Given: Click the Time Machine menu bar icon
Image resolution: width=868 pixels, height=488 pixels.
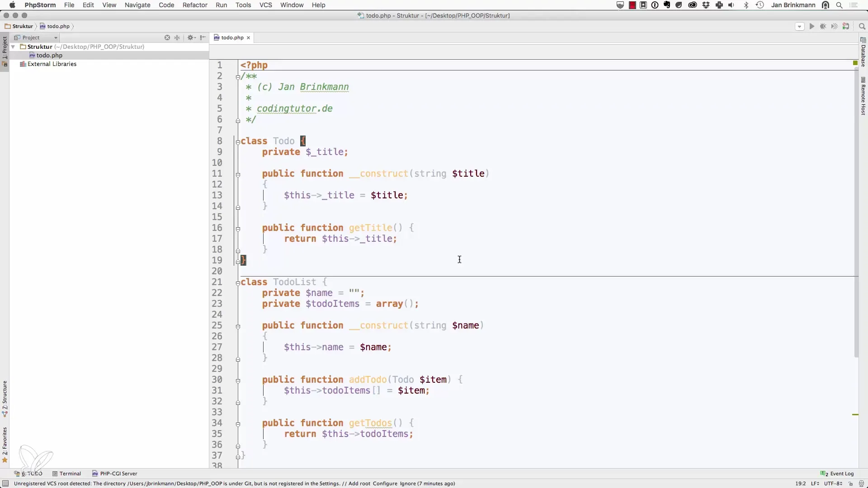Looking at the screenshot, I should (x=760, y=5).
